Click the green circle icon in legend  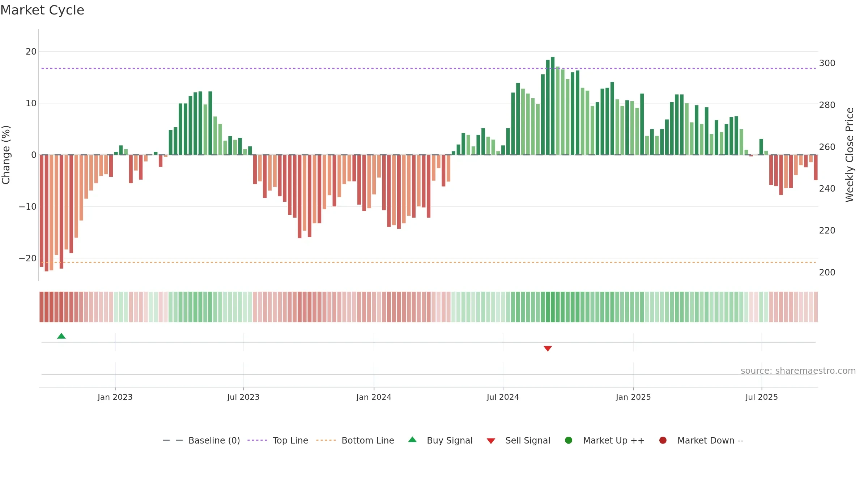[x=569, y=440]
